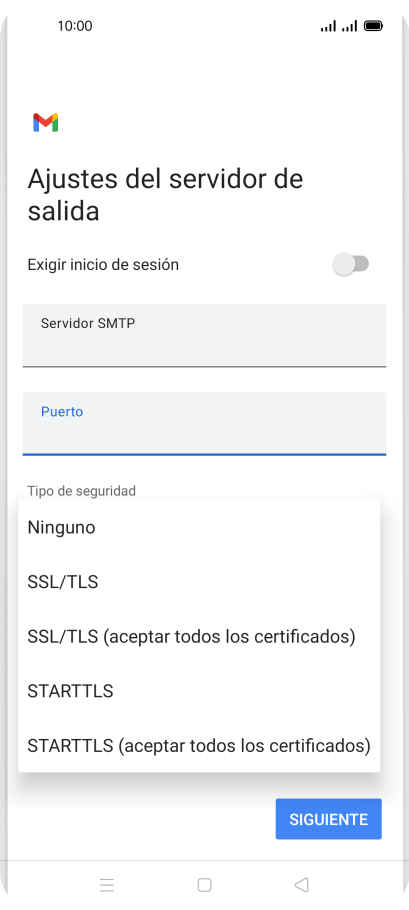Focus the Servidor SMTP input field
Screen dimensions: 409x910
[204, 335]
